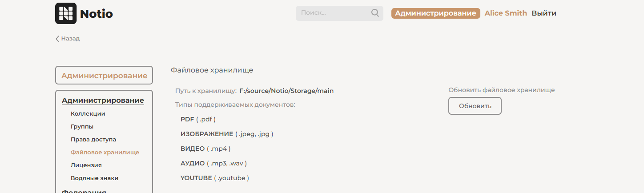
Task: Select Файловое хранилище in the sidebar
Action: (x=105, y=152)
